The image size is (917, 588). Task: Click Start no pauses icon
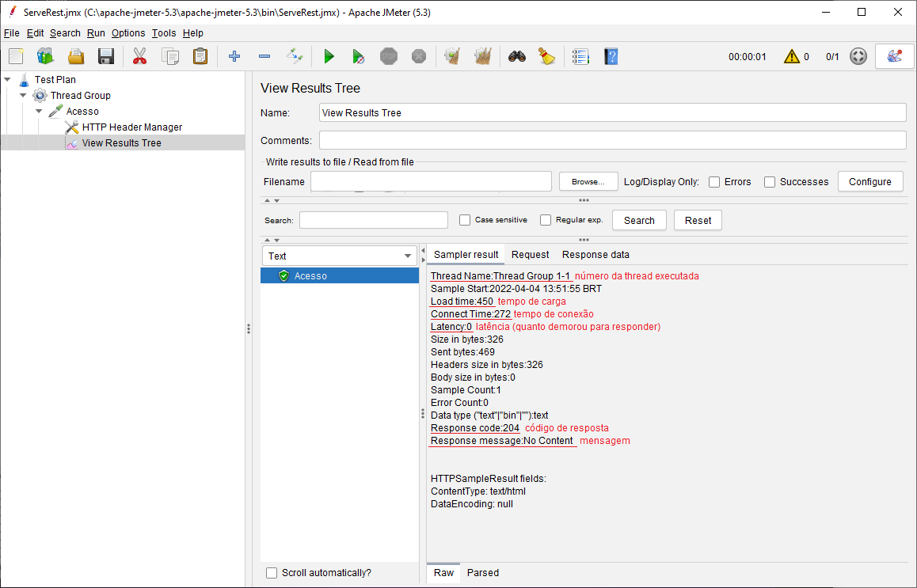[358, 57]
